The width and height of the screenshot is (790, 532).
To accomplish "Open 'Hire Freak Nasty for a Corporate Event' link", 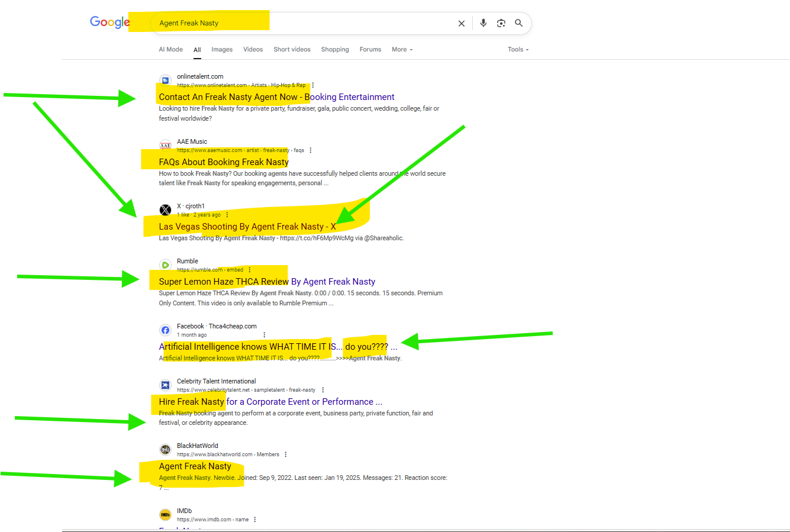I will 270,402.
